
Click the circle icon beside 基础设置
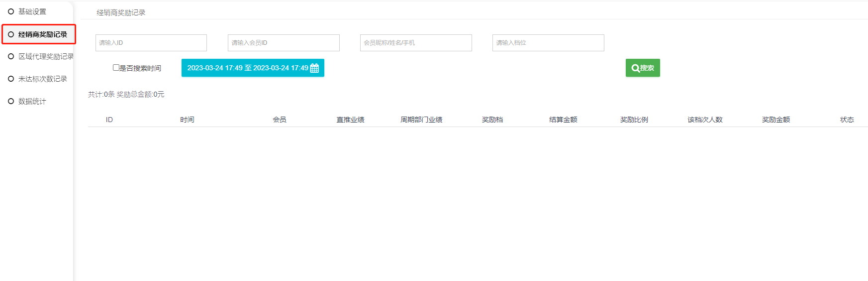11,11
